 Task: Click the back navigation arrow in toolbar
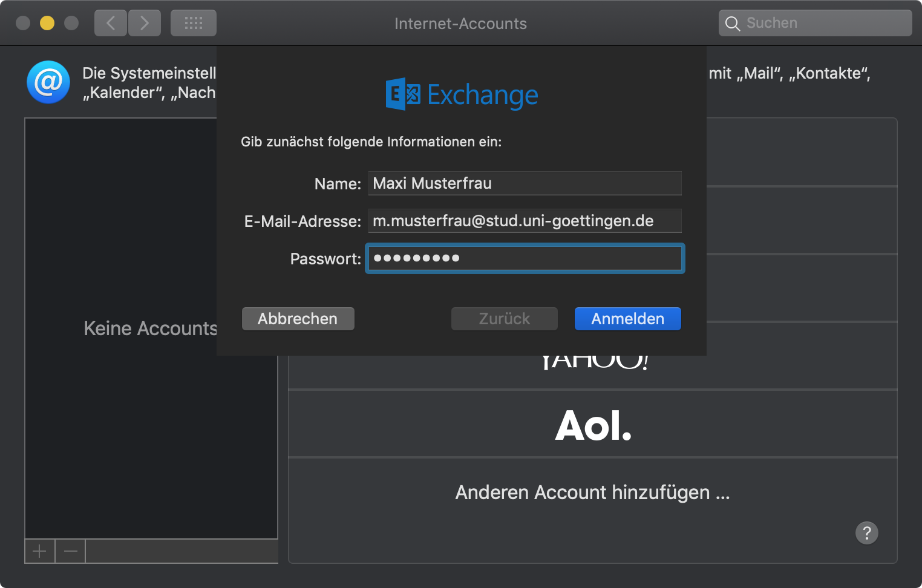[111, 23]
